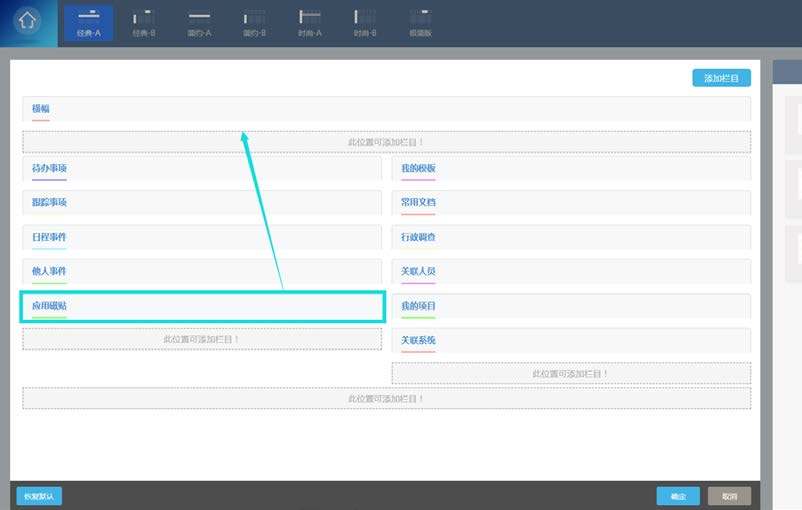Select the highlighted 应用磁贴 column block
The width and height of the screenshot is (802, 510).
coord(202,306)
